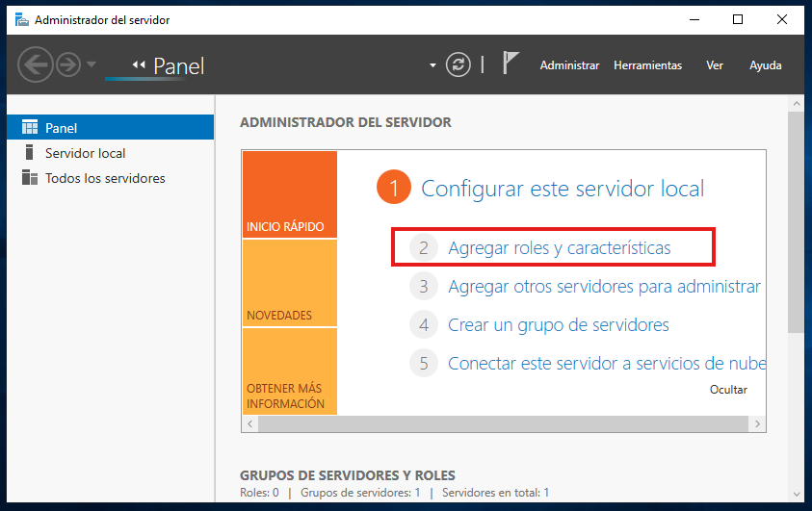Screen dimensions: 812x511
Task: Click the welcome tile horizontal scrollbar track
Action: point(504,424)
